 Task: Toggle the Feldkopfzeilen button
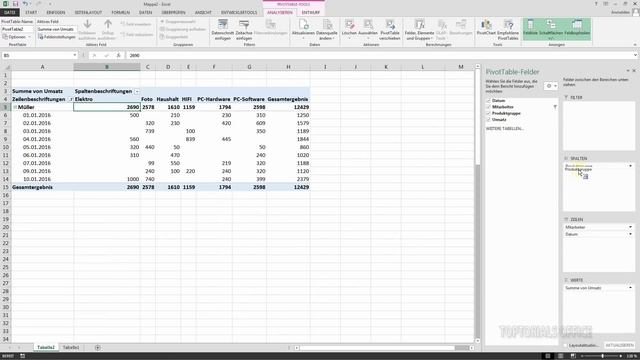[x=577, y=29]
